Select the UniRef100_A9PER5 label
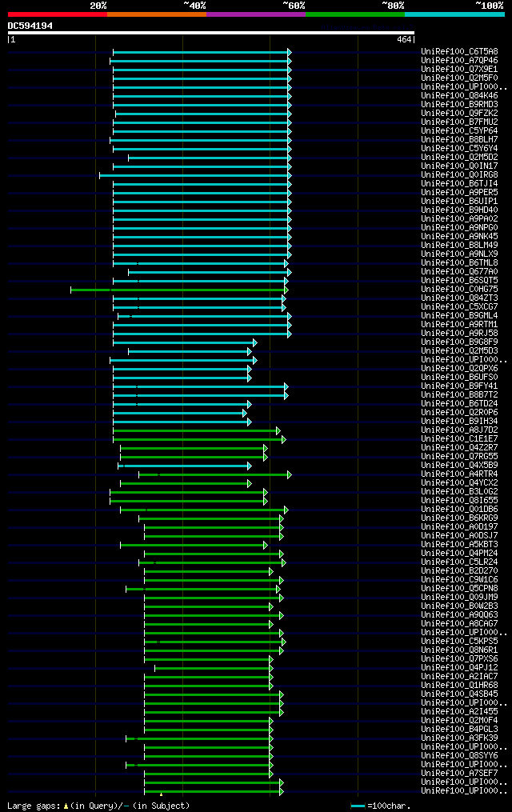The image size is (512, 812). click(x=460, y=193)
